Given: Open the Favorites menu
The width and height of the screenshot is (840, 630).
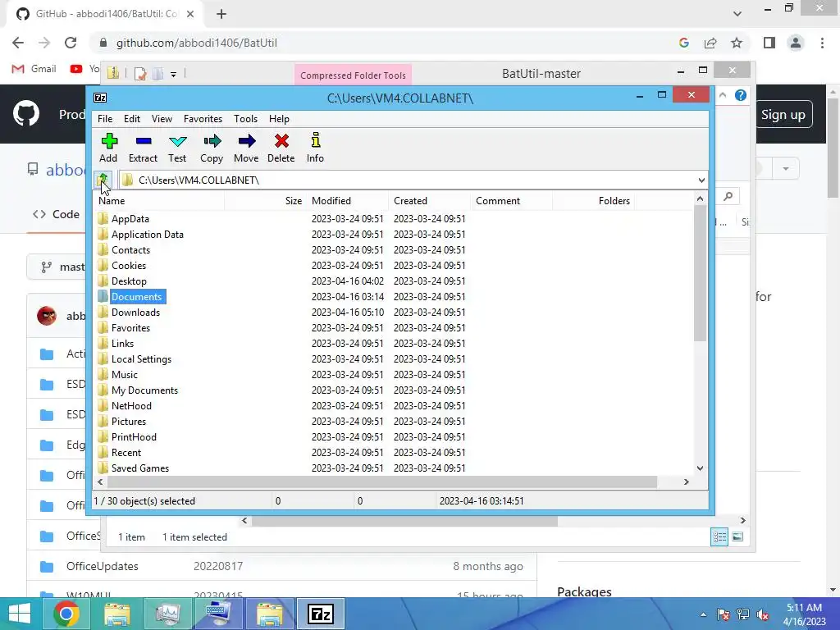Looking at the screenshot, I should 203,119.
